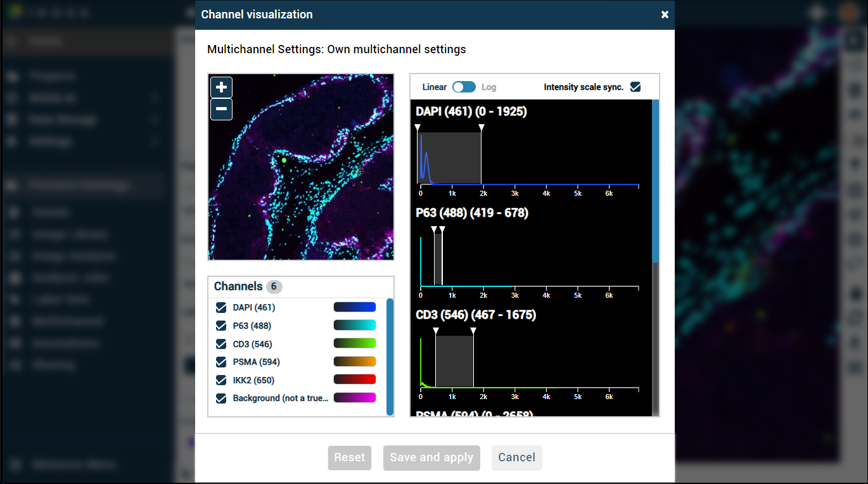Uncheck the PSMA (594) channel
This screenshot has width=868, height=484.
point(221,362)
